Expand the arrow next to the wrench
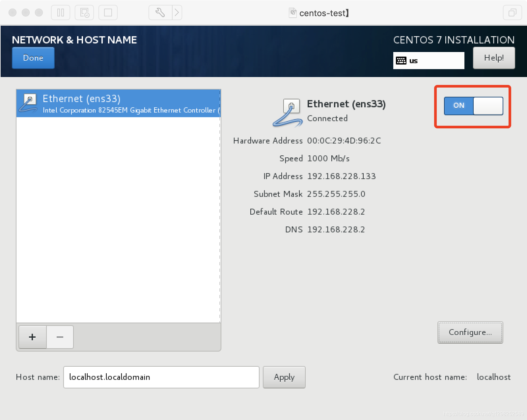 click(x=177, y=13)
